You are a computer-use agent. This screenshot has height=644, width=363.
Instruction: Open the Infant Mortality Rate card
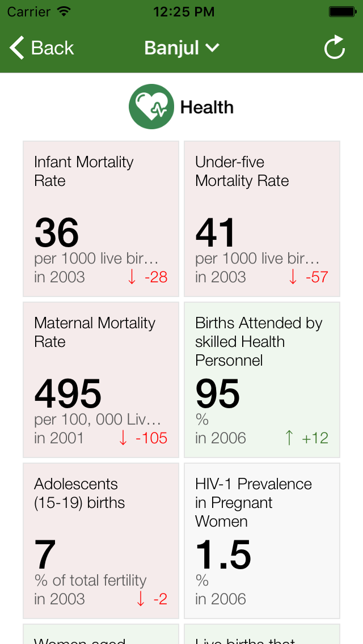(101, 219)
